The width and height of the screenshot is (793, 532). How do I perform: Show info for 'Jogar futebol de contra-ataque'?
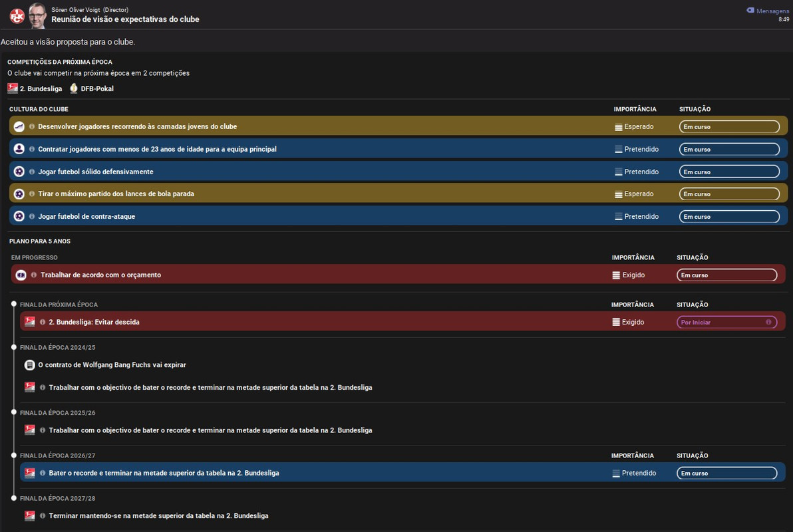point(32,216)
